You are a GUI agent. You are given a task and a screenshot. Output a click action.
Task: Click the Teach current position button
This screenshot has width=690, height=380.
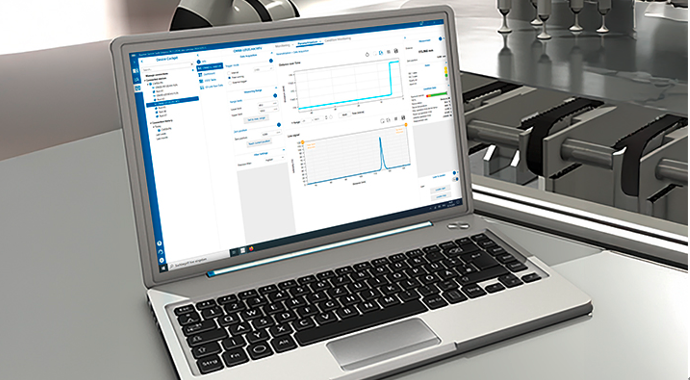point(259,142)
